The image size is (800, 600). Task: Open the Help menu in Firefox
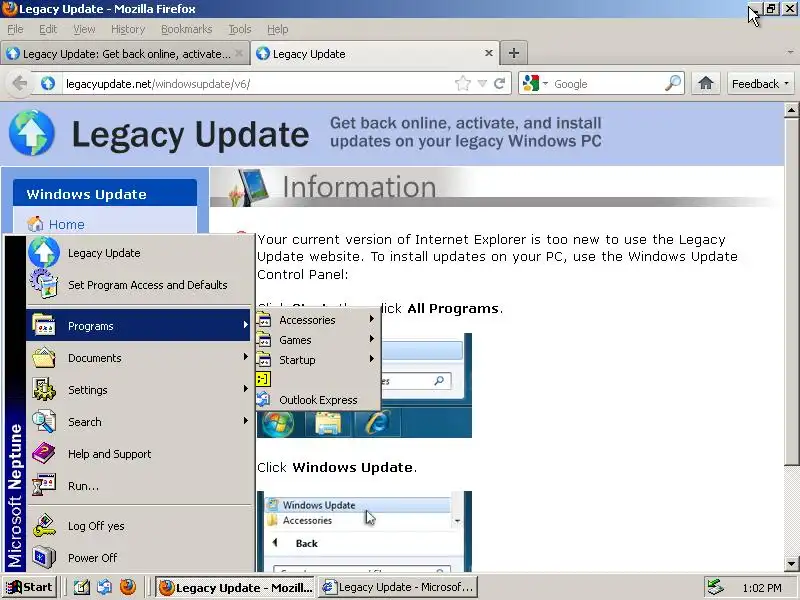pos(278,29)
